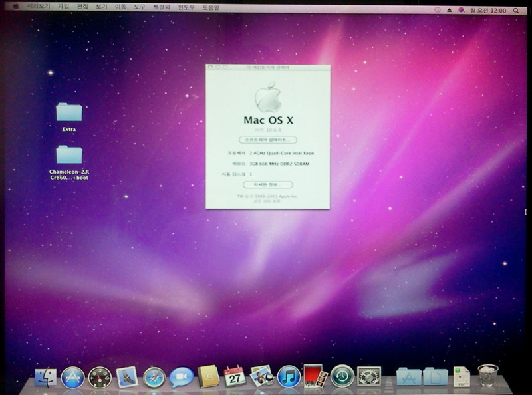Launch Photo Booth in the Dock
This screenshot has width=532, height=395.
click(315, 376)
